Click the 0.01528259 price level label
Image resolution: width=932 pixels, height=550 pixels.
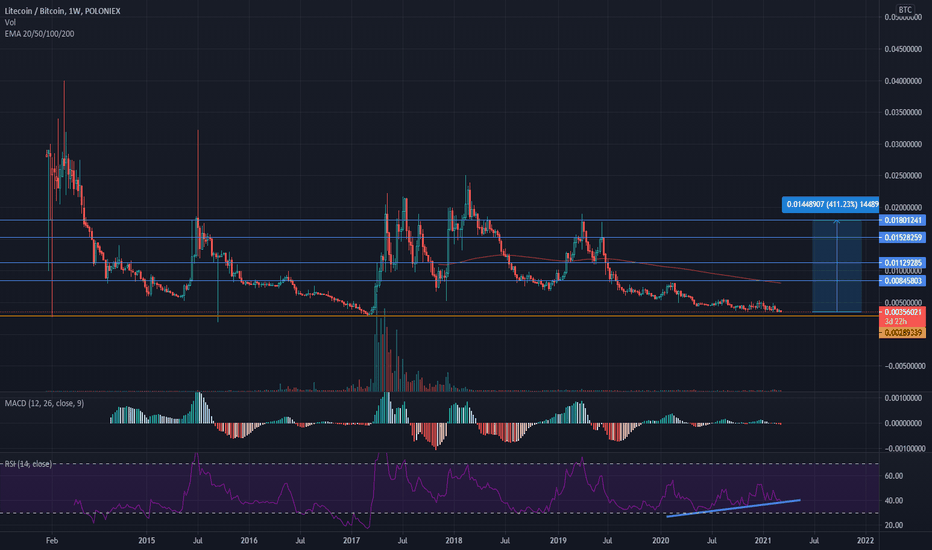902,237
